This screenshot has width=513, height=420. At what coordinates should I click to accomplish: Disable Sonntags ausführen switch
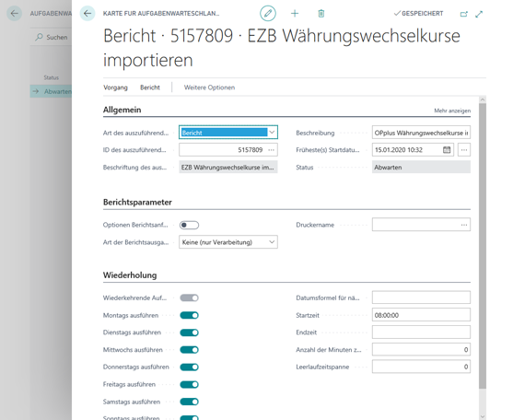(x=189, y=417)
